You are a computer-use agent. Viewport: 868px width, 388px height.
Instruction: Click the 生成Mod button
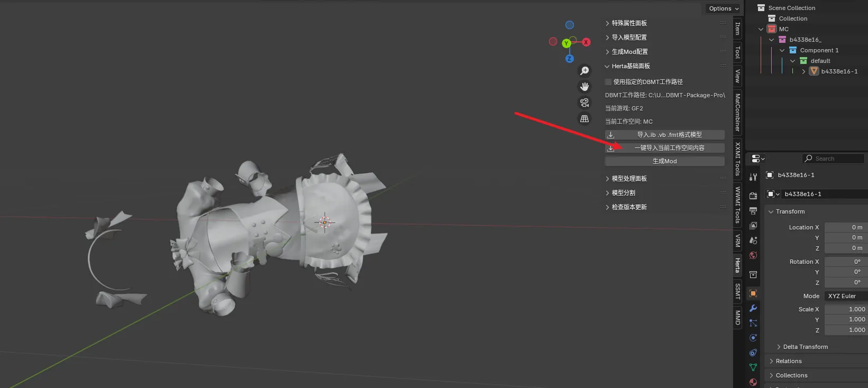point(665,161)
